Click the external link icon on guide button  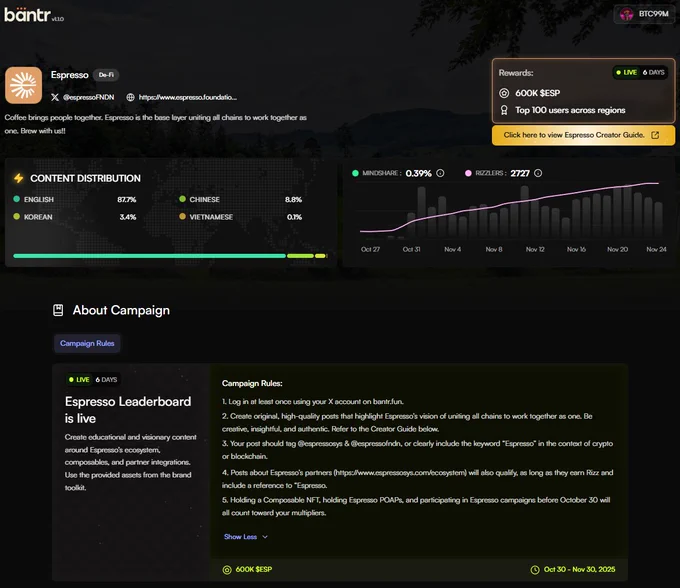655,135
